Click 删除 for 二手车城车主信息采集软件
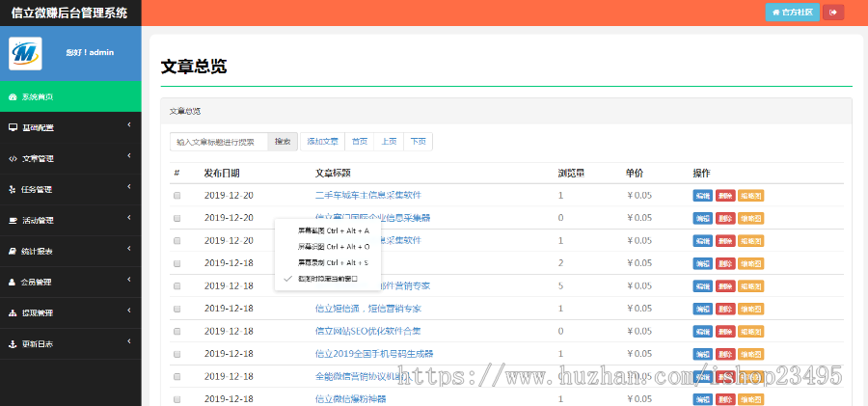Screen dimensions: 868x406 coord(725,196)
